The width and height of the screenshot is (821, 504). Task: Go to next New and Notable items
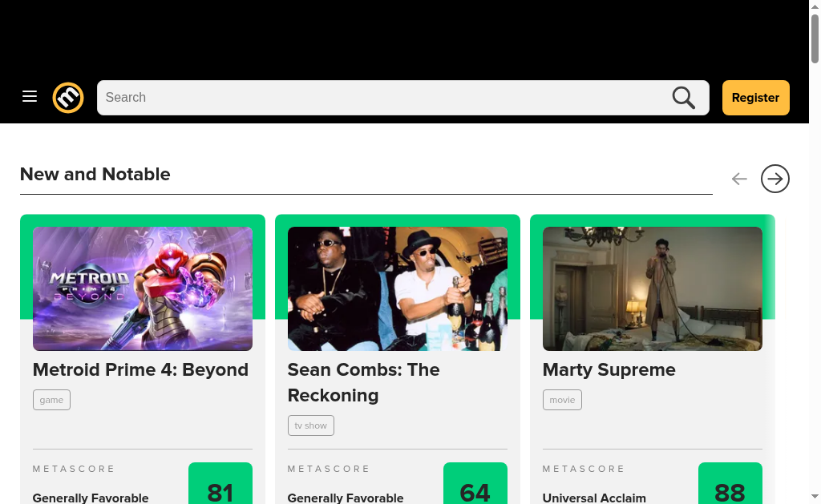774,179
